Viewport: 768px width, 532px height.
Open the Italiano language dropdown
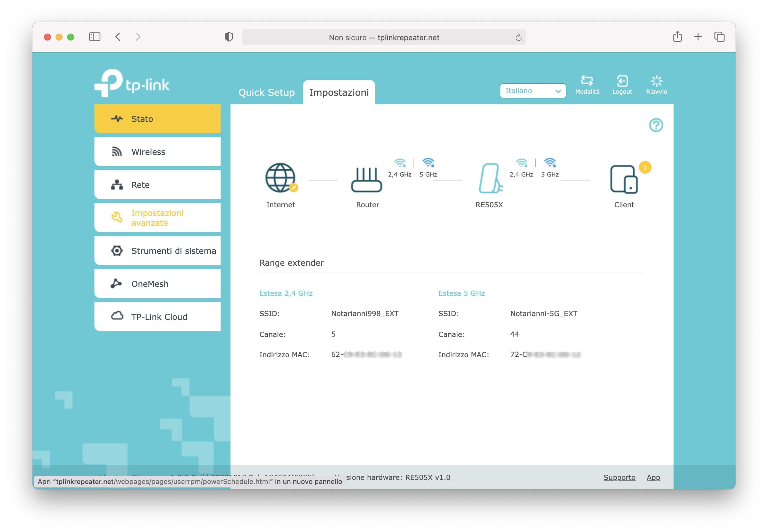532,91
